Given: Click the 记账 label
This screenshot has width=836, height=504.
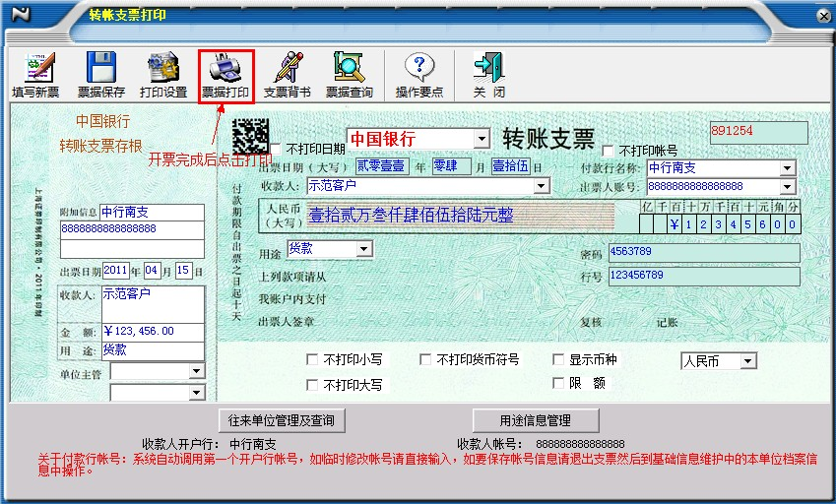Looking at the screenshot, I should 667,322.
